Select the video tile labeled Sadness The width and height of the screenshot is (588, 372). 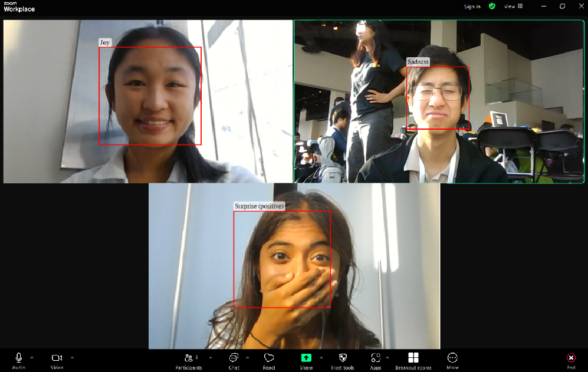[x=439, y=101]
